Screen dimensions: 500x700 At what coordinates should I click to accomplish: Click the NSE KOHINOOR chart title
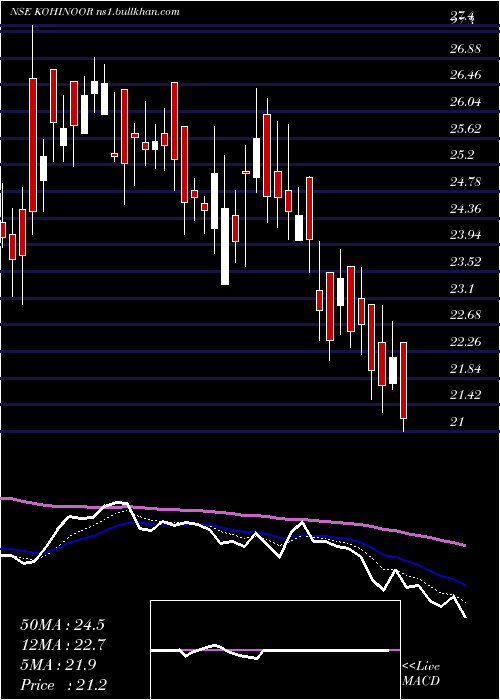tap(95, 12)
